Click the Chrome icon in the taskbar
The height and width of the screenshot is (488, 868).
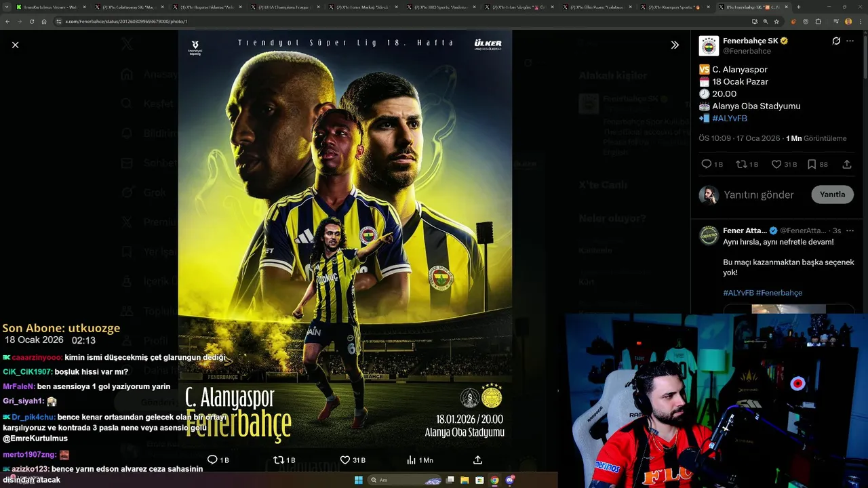(494, 480)
